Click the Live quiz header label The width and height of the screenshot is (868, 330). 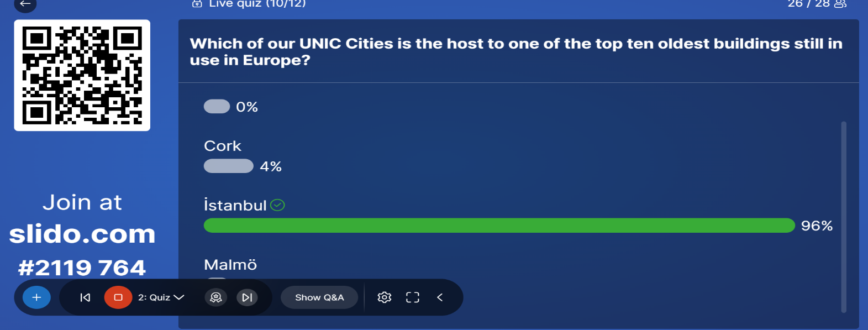pyautogui.click(x=257, y=4)
